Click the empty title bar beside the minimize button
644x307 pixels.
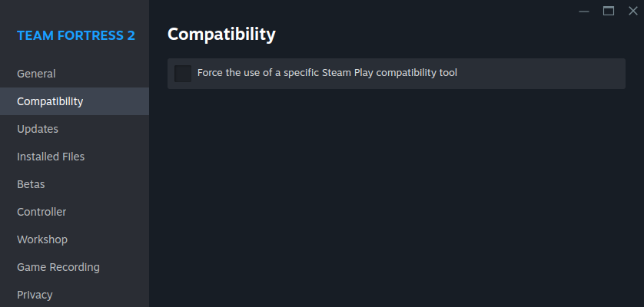[384, 11]
